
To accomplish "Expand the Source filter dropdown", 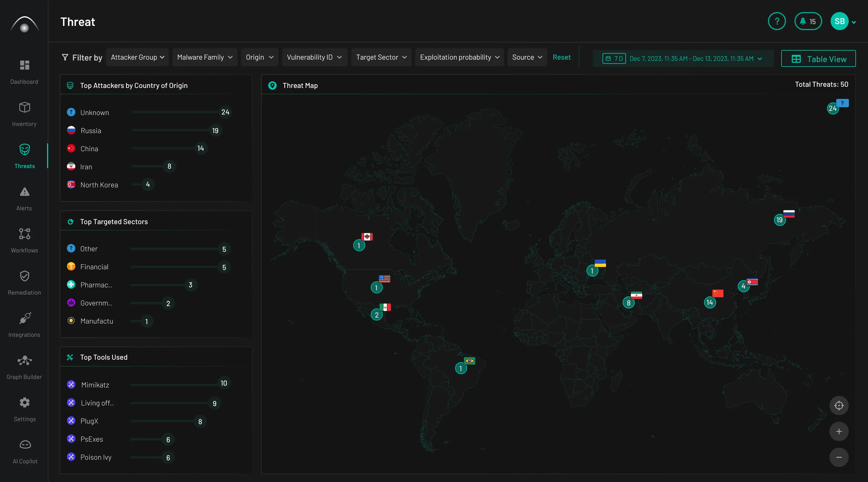I will click(527, 57).
